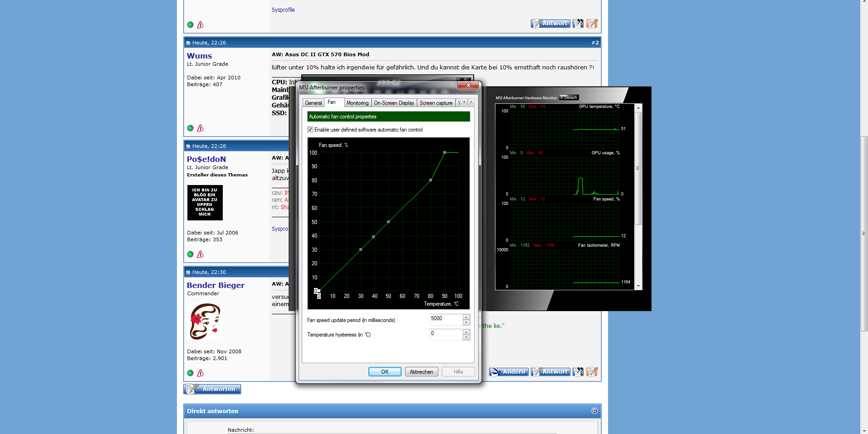
Task: Select fan curve node at 80°C, 80%
Action: [431, 180]
